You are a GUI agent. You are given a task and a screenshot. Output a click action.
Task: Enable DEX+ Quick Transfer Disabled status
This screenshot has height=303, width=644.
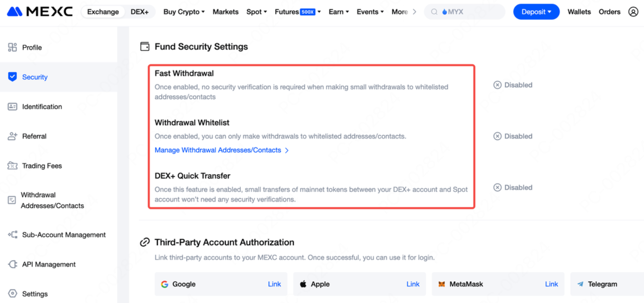[513, 187]
